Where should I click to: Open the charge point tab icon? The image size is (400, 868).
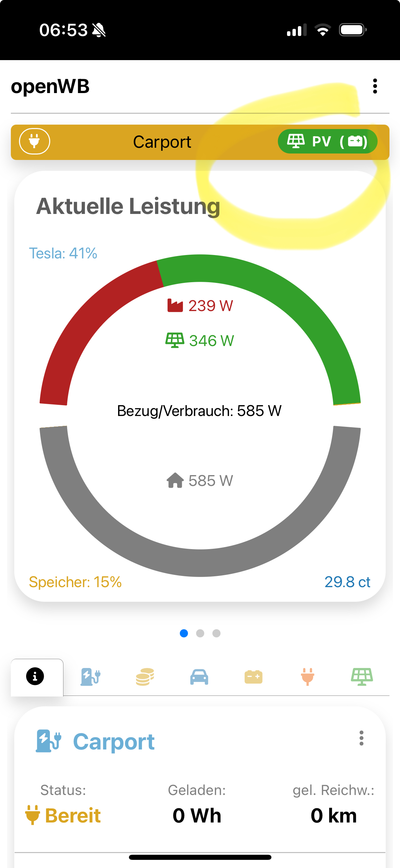(90, 677)
